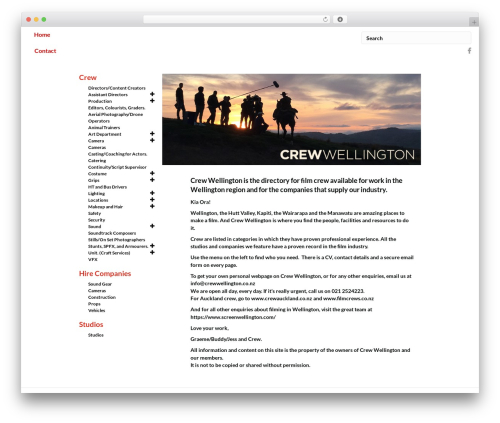Open the VFX category
This screenshot has height=423, width=500.
(93, 260)
